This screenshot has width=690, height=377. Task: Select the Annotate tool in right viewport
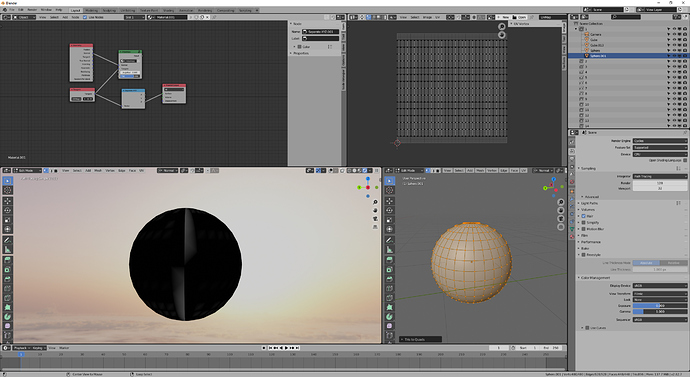tap(389, 240)
